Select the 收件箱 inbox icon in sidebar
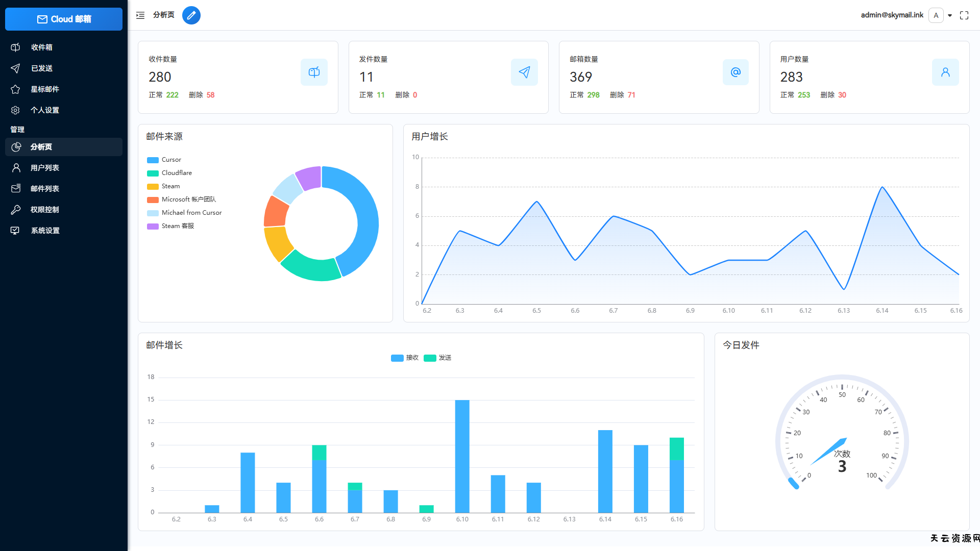Viewport: 980px width, 551px height. [15, 47]
